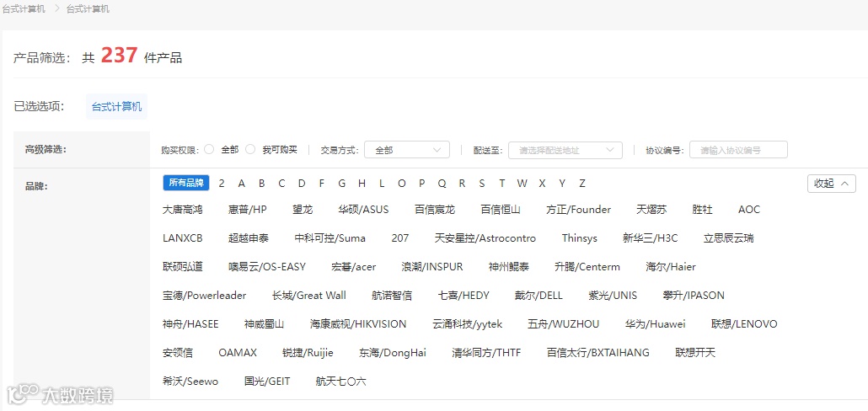Select the 我可购买 radio button
This screenshot has height=411, width=868.
click(x=250, y=149)
